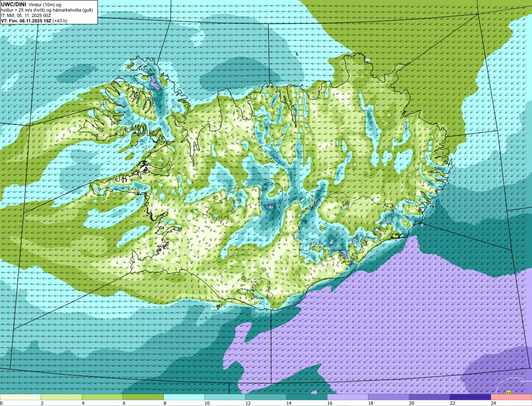Screen dimensions: 532x406
Task: Click the green 4–6 m/s legend swatch
Action: tap(102, 397)
